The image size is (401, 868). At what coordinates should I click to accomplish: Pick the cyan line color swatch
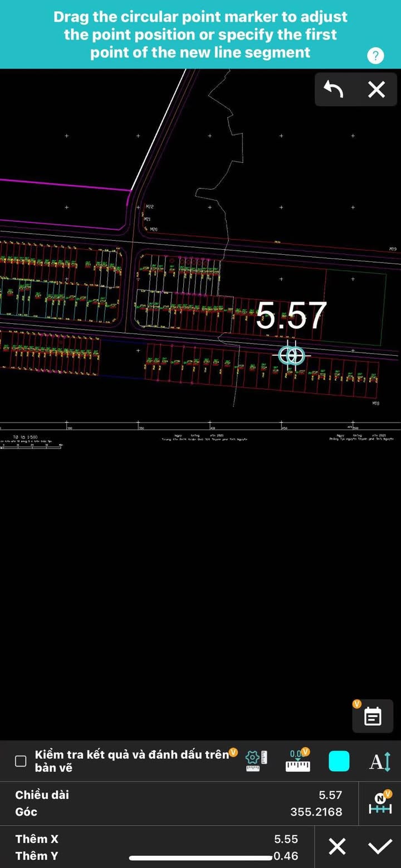(x=339, y=761)
